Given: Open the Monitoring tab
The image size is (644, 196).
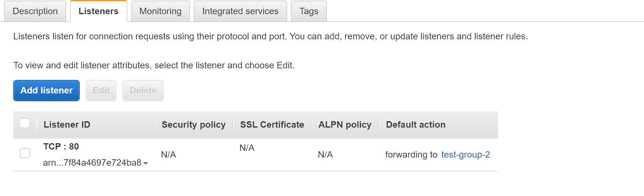Looking at the screenshot, I should [160, 11].
